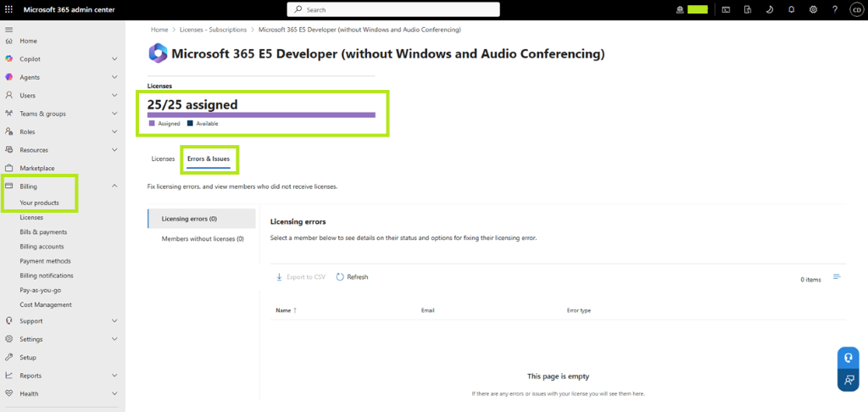Open Payment methods page
Screen dimensions: 868x412
pyautogui.click(x=46, y=261)
